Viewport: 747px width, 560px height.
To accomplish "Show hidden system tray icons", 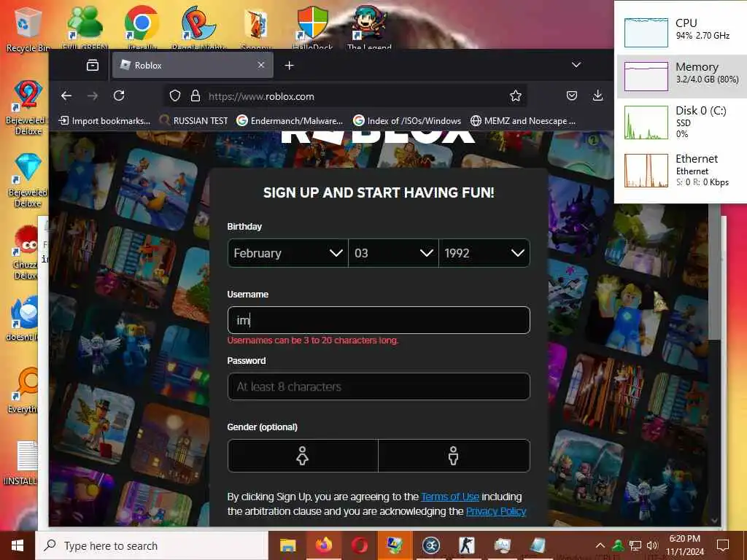I will coord(600,545).
